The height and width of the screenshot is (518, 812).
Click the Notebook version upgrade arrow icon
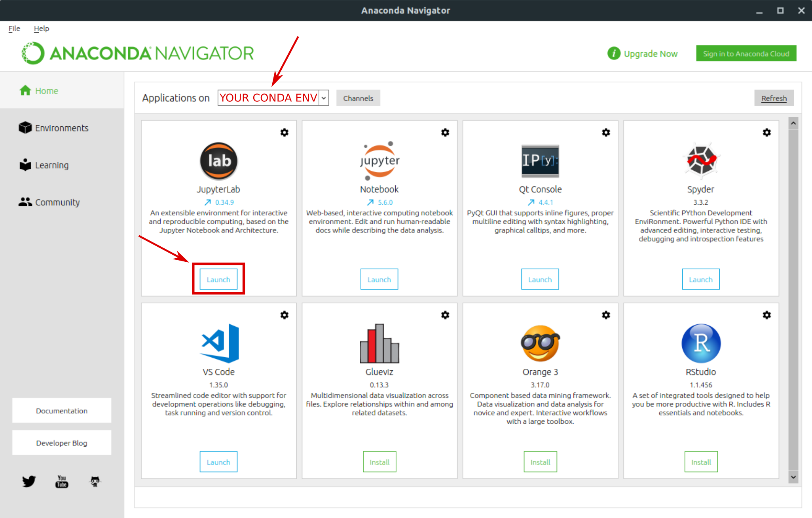(370, 202)
